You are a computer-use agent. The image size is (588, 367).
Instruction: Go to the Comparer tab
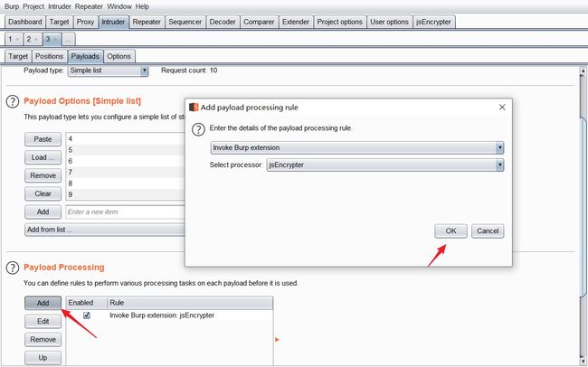[x=259, y=22]
